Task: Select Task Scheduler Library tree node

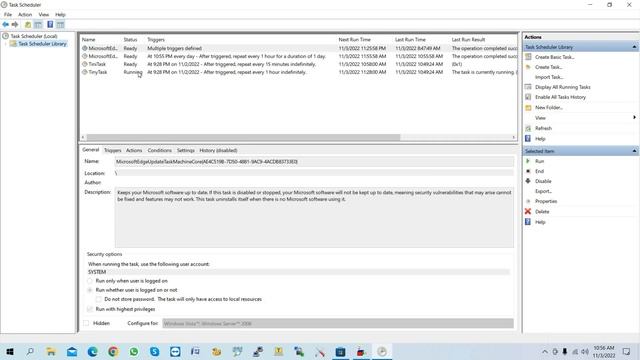Action: pos(42,44)
